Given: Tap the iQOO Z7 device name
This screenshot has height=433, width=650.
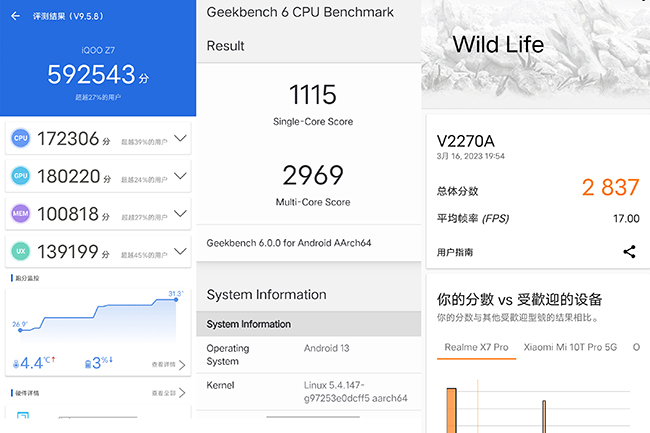Looking at the screenshot, I should tap(98, 50).
